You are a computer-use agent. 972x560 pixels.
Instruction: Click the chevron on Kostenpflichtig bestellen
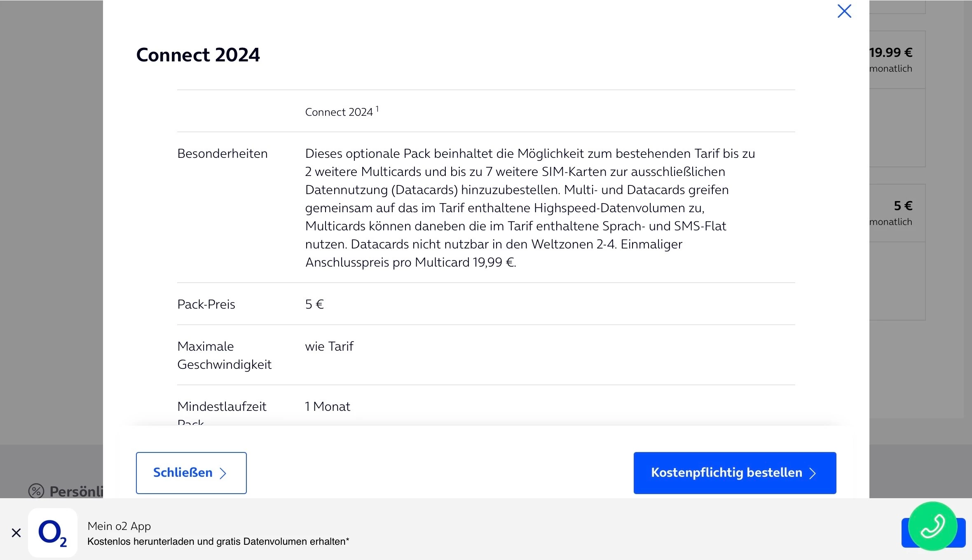point(812,473)
